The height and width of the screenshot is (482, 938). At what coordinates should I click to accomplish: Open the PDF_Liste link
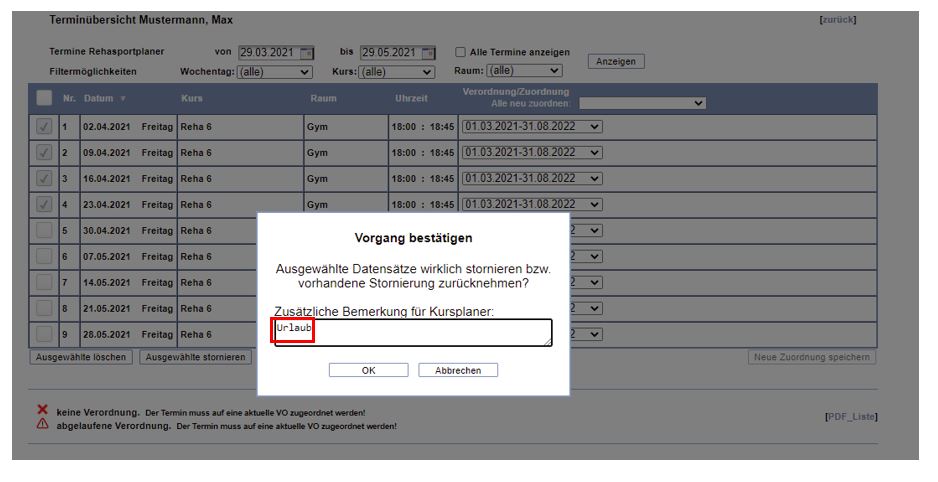(850, 416)
